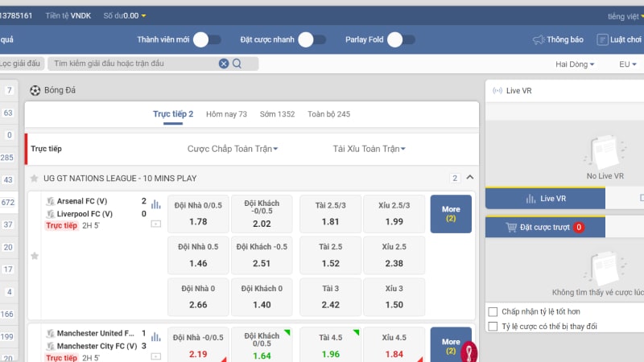Bet Tài 2.5 at 1.52
Screen dimensions: 644x362
tap(331, 255)
